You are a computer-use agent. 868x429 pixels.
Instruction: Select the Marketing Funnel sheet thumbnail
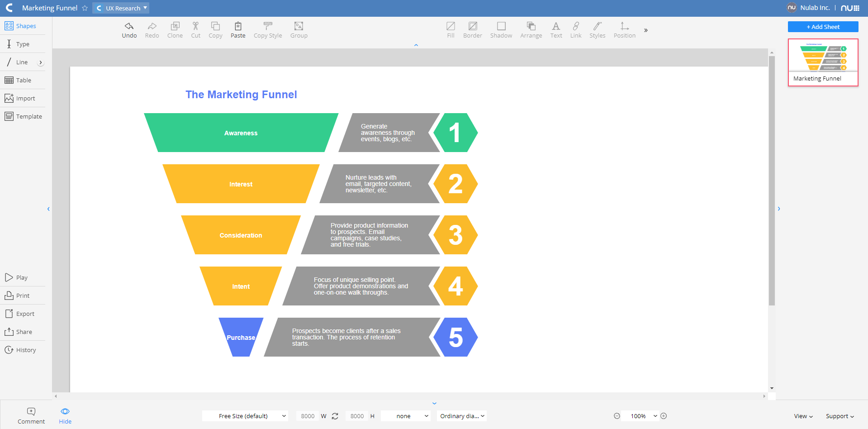(x=823, y=62)
